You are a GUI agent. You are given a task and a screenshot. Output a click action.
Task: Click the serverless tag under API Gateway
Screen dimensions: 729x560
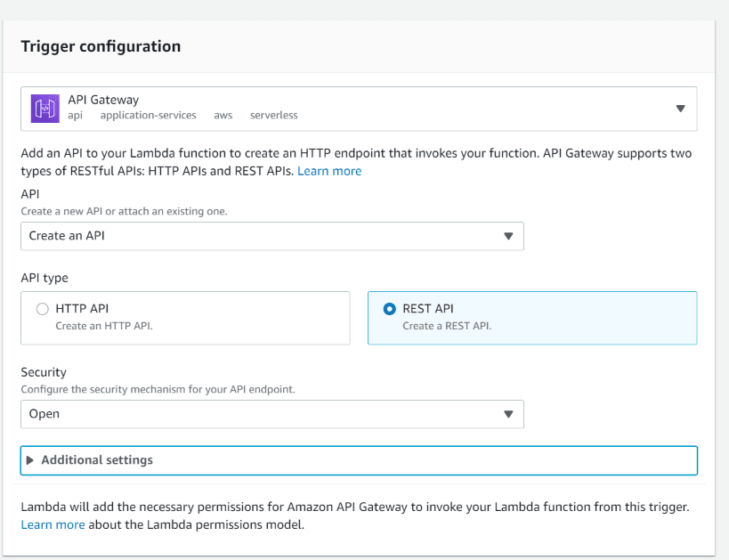[x=274, y=115]
